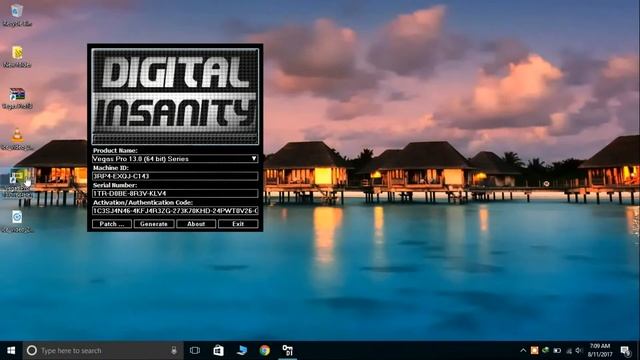
Task: Click the Windows Start button
Action: (x=11, y=351)
